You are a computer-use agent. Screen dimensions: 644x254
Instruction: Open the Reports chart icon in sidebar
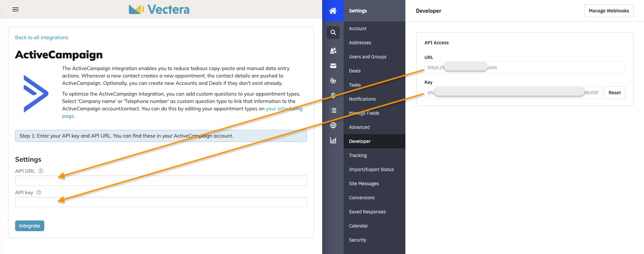(333, 140)
